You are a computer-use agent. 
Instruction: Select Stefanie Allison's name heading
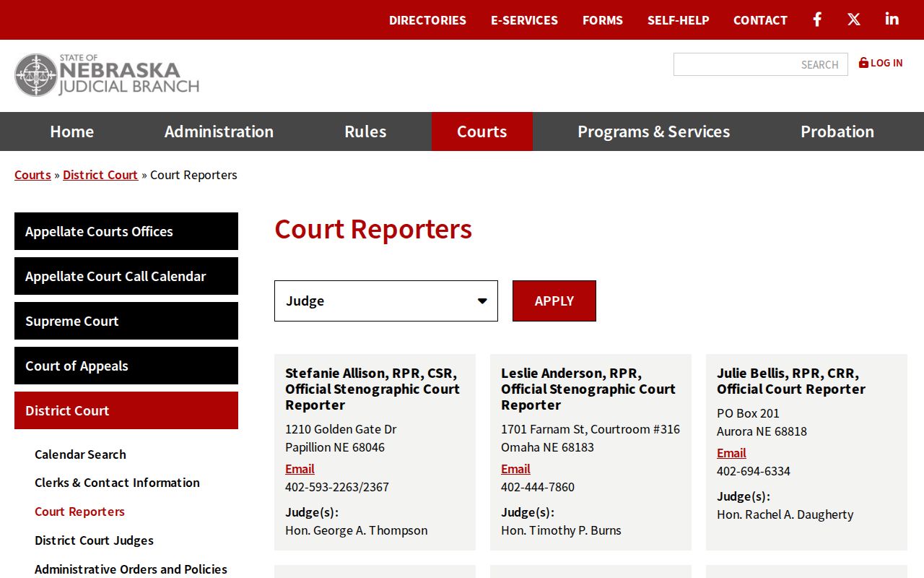[372, 389]
